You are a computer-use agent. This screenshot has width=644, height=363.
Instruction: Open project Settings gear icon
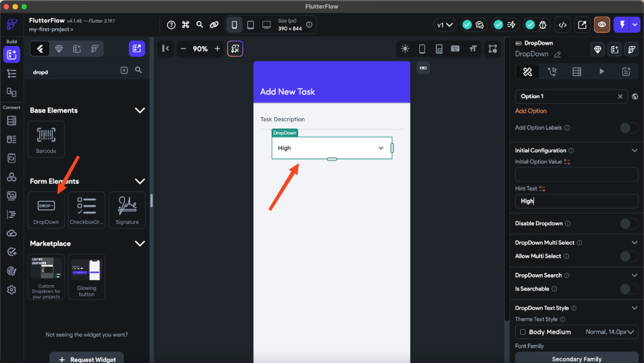(11, 290)
